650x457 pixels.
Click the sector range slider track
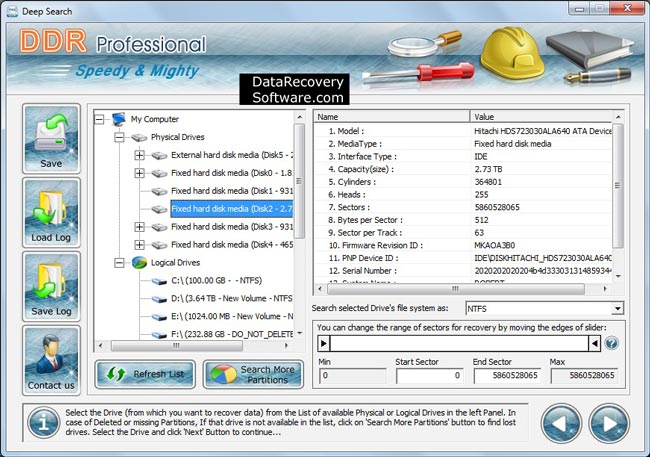[459, 343]
